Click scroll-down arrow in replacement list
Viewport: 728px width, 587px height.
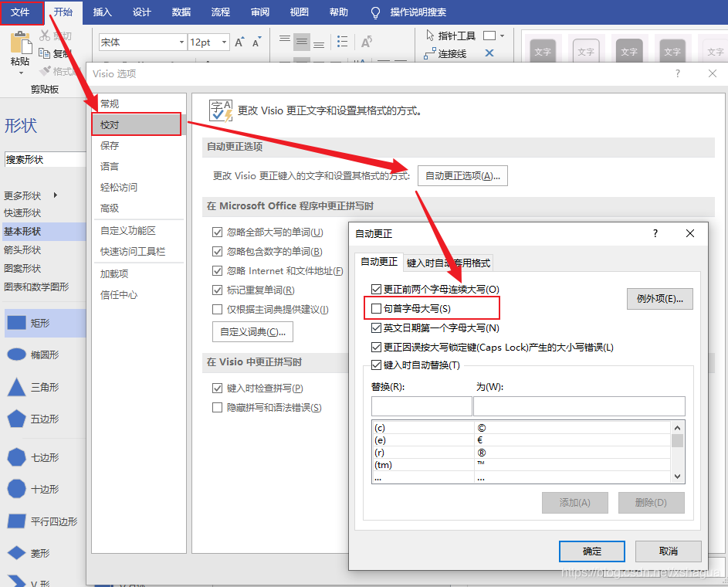point(677,477)
